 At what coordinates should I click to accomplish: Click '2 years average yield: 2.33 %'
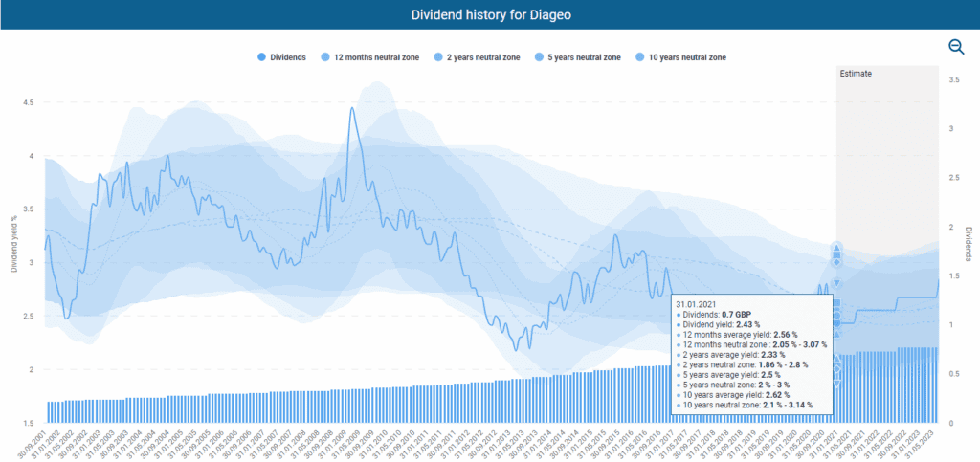(x=730, y=354)
